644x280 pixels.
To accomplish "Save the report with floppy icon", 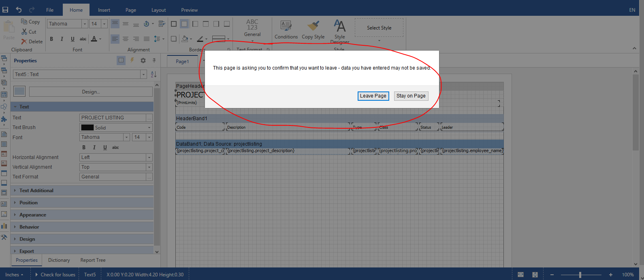I will [5, 10].
